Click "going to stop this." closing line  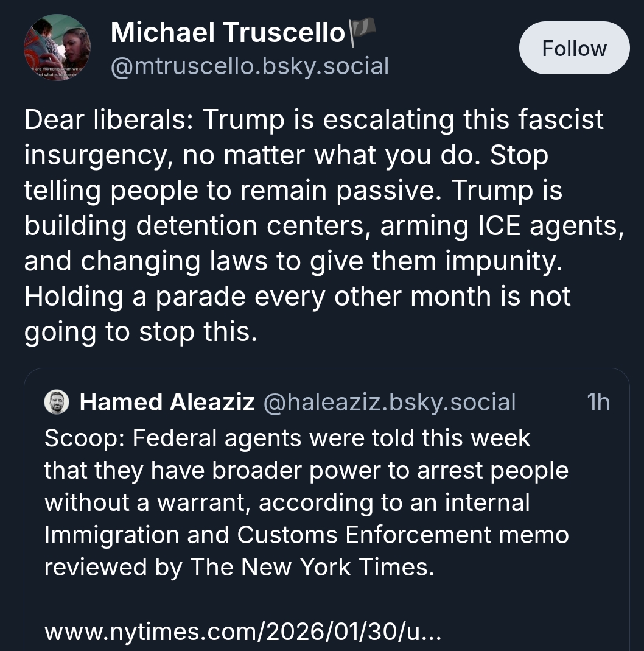pos(137,332)
